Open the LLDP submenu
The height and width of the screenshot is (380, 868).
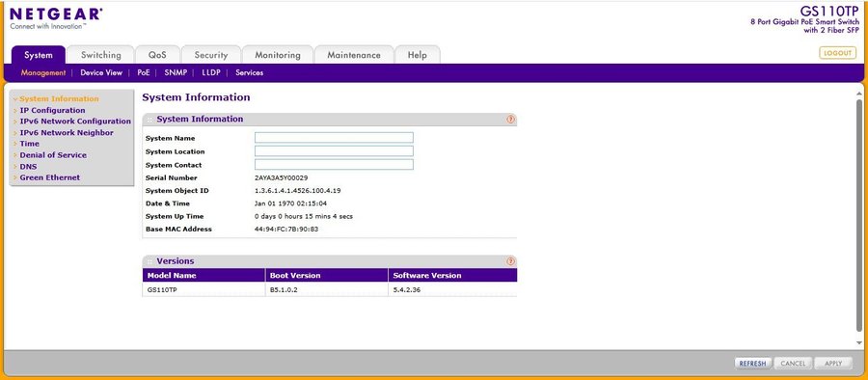tap(211, 72)
